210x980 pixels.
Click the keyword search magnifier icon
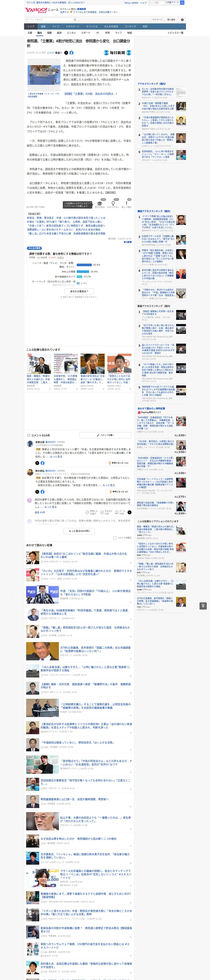click(x=75, y=20)
